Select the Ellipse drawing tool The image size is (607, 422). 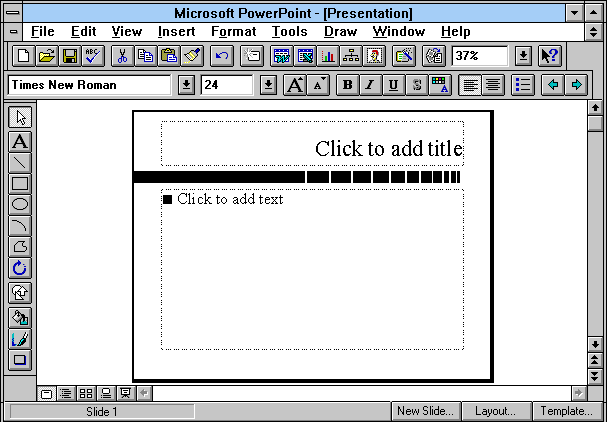point(19,204)
